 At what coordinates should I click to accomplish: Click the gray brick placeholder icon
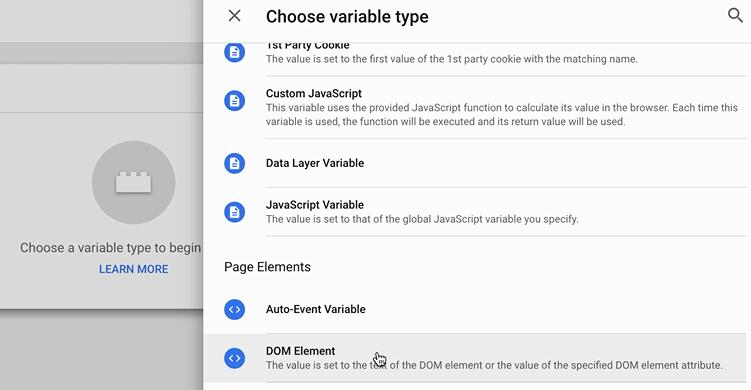[x=133, y=182]
